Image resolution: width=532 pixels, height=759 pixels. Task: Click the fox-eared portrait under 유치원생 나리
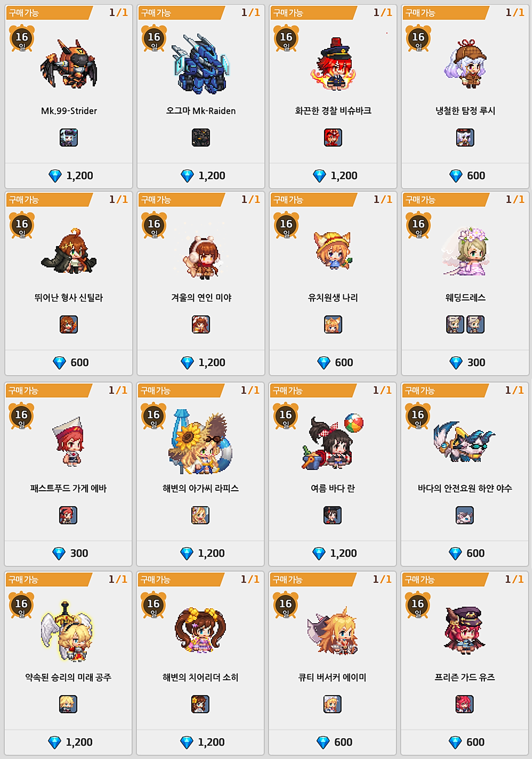pos(333,324)
